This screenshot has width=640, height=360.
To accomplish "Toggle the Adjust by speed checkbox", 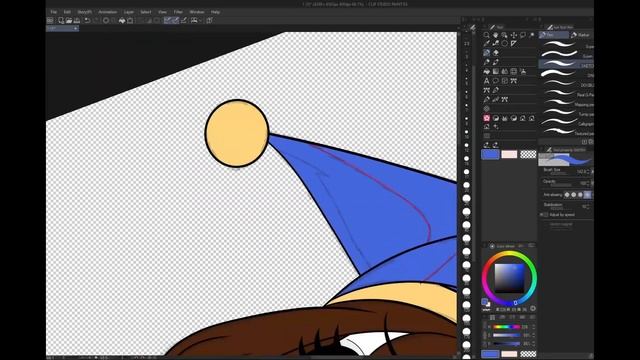I will [x=546, y=215].
